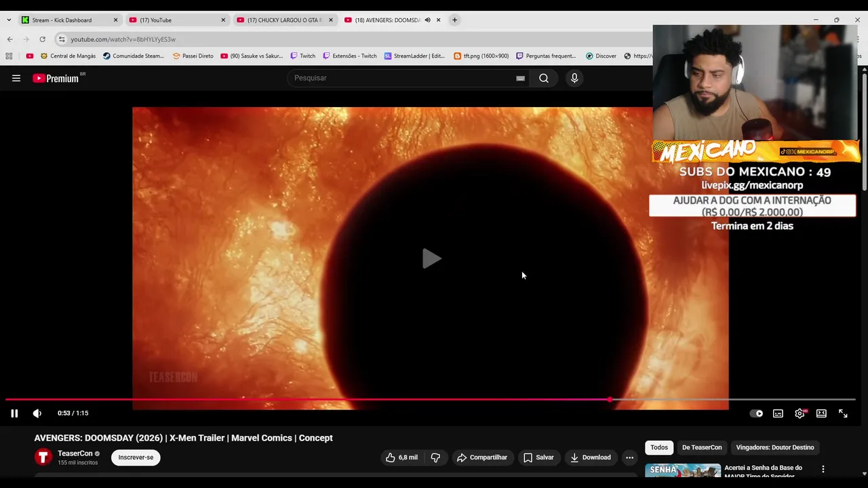
Task: Close the (17) YouTube tab
Action: pyautogui.click(x=223, y=20)
